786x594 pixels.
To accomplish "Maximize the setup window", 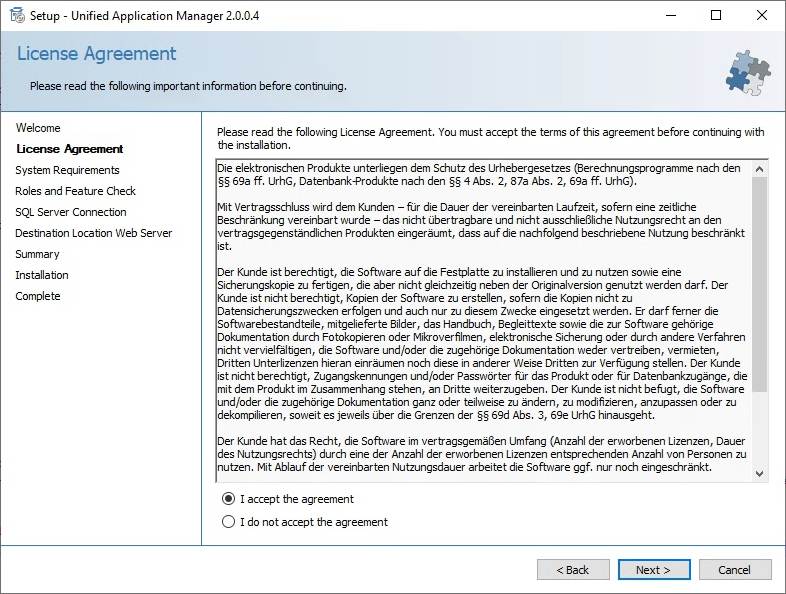I will click(x=716, y=16).
